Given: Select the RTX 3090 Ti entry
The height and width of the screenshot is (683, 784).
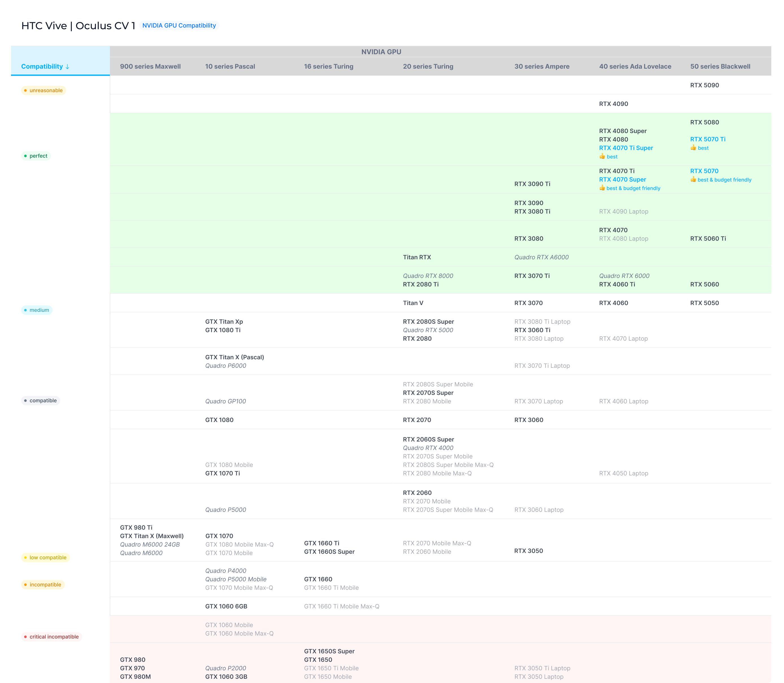Looking at the screenshot, I should 532,184.
